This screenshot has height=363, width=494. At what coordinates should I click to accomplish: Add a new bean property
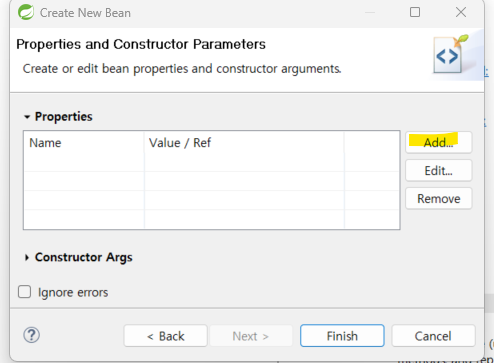[438, 142]
